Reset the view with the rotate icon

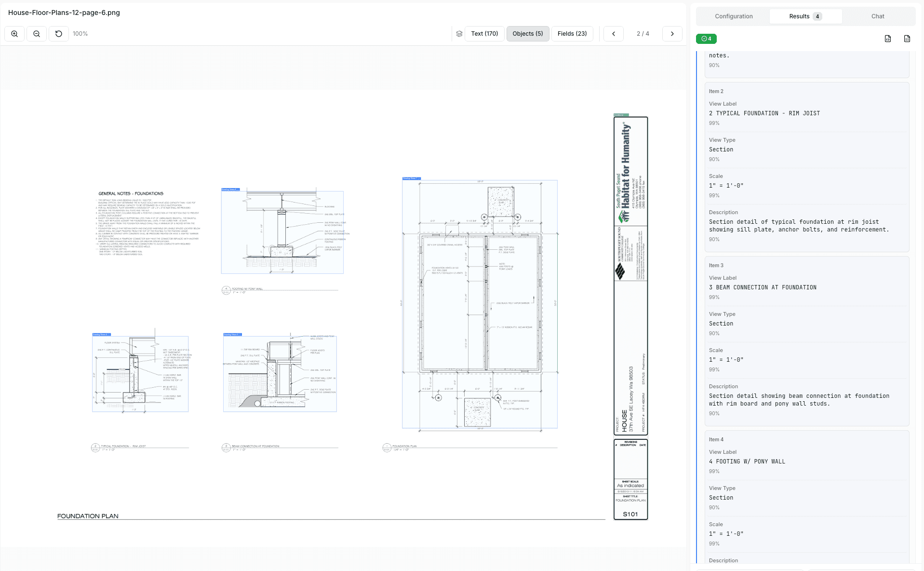[x=59, y=34]
